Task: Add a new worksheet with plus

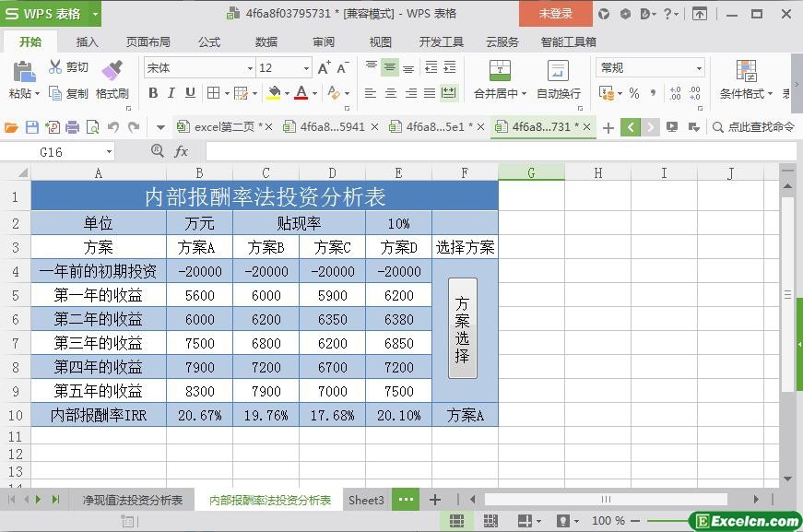Action: (x=435, y=500)
